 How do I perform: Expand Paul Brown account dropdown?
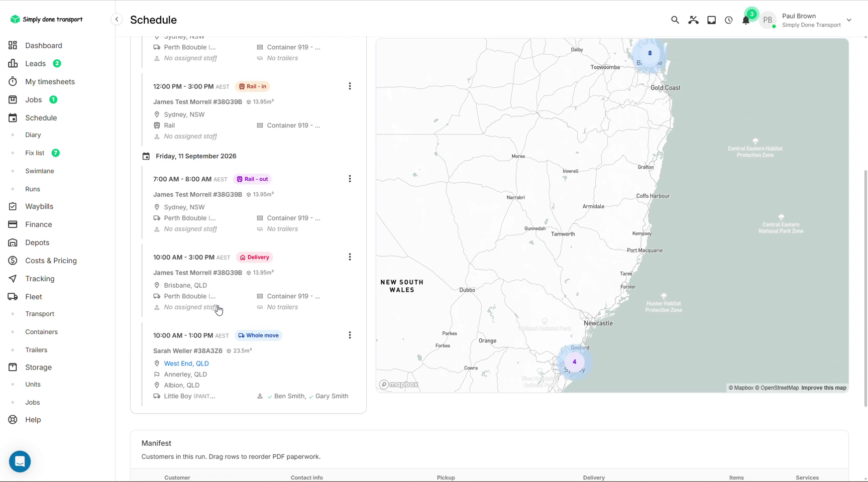(849, 20)
